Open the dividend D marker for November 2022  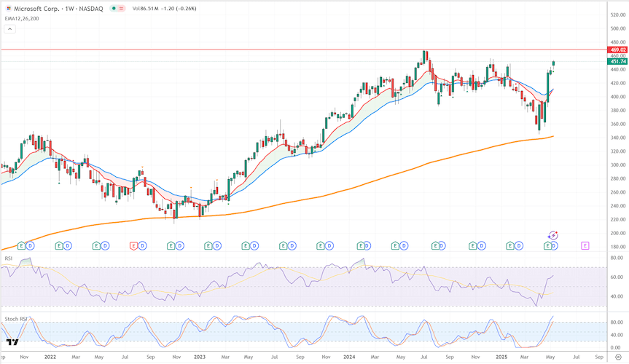tap(180, 246)
